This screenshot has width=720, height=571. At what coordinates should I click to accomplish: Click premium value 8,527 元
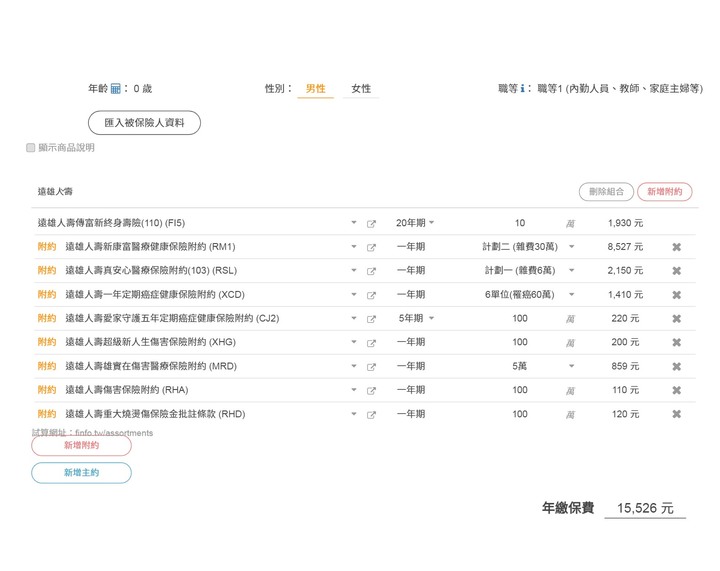(625, 247)
